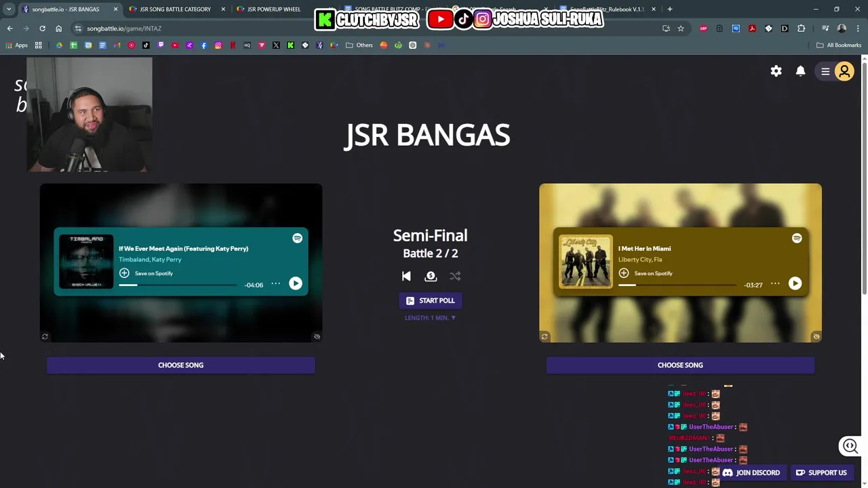Start the poll
868x488 pixels.
tap(431, 300)
